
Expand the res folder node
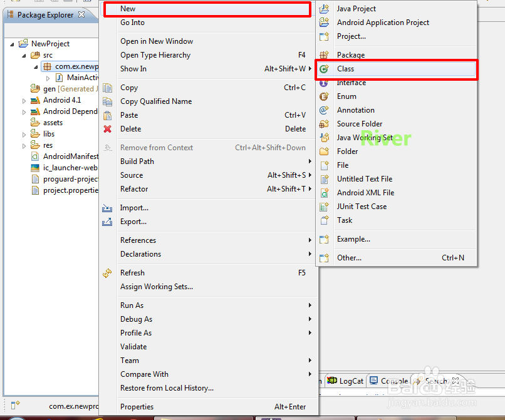point(24,146)
